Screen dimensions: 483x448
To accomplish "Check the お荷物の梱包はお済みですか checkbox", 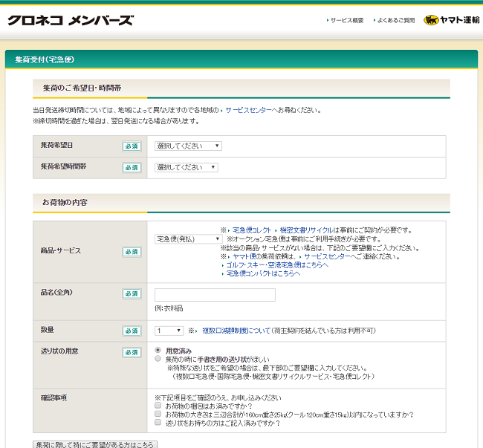I will 158,406.
